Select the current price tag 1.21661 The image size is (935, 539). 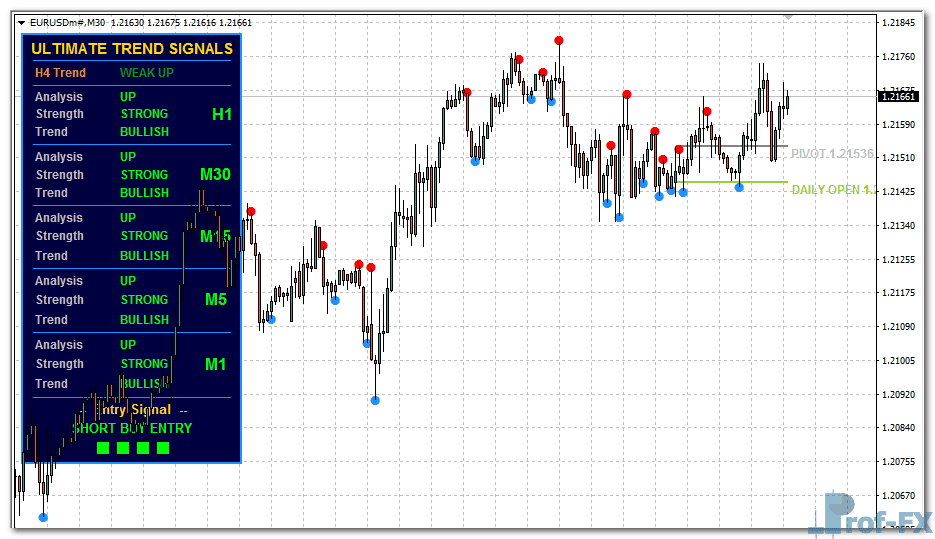[x=898, y=96]
